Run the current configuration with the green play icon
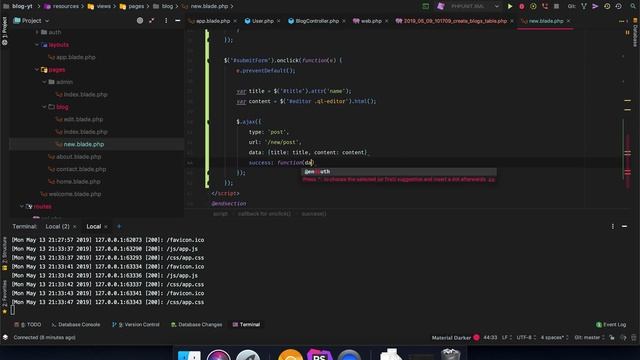This screenshot has height=360, width=640. coord(510,6)
